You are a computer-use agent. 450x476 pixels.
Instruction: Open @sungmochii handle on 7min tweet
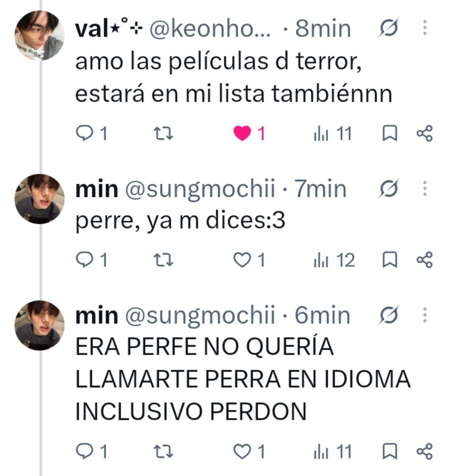(x=200, y=189)
